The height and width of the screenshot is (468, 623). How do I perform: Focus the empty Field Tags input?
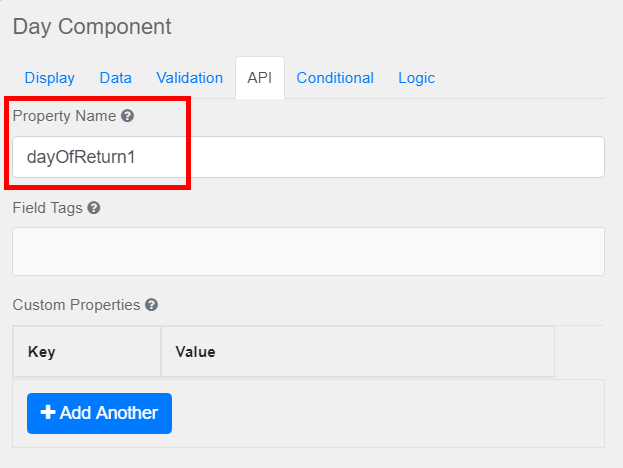point(308,251)
